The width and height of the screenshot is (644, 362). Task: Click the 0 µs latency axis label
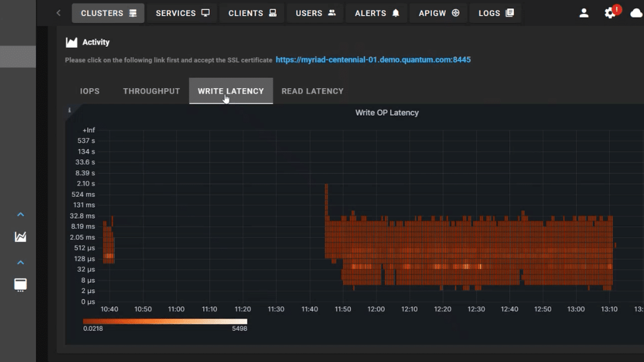tap(88, 301)
